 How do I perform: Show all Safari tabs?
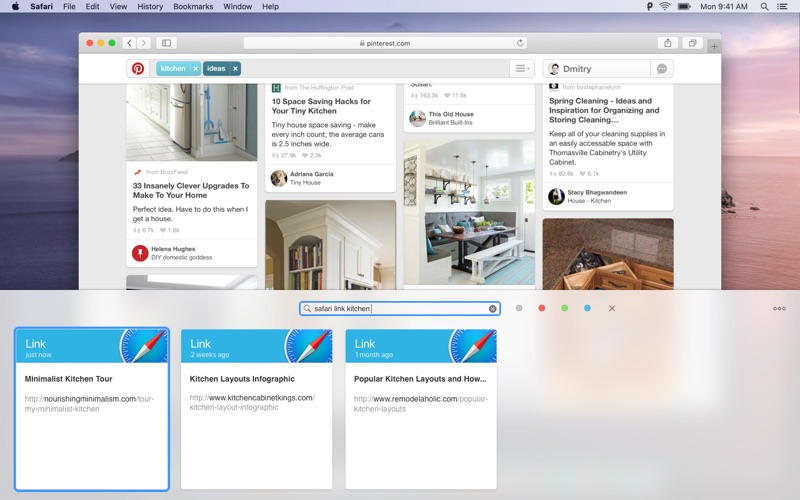(692, 43)
